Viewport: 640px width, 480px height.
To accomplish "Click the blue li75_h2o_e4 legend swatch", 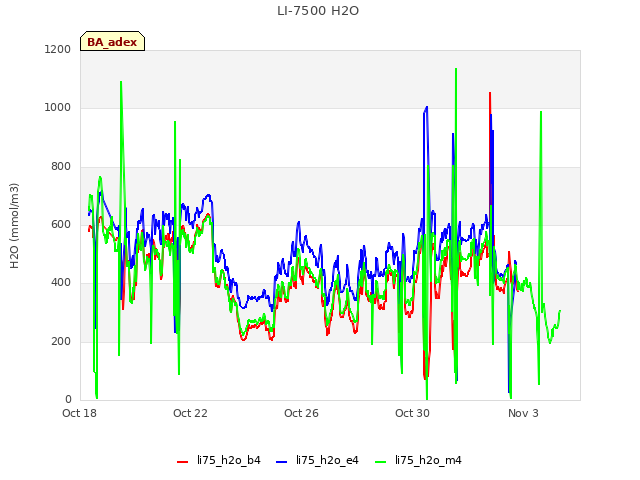I will point(281,462).
